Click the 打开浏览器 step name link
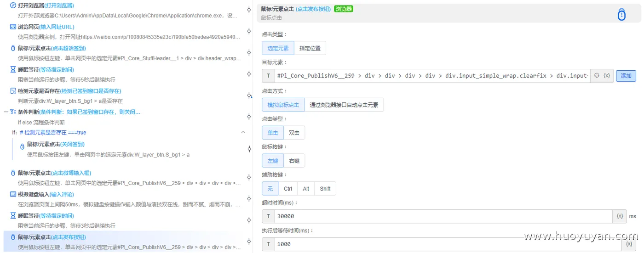644x253 pixels. point(59,6)
